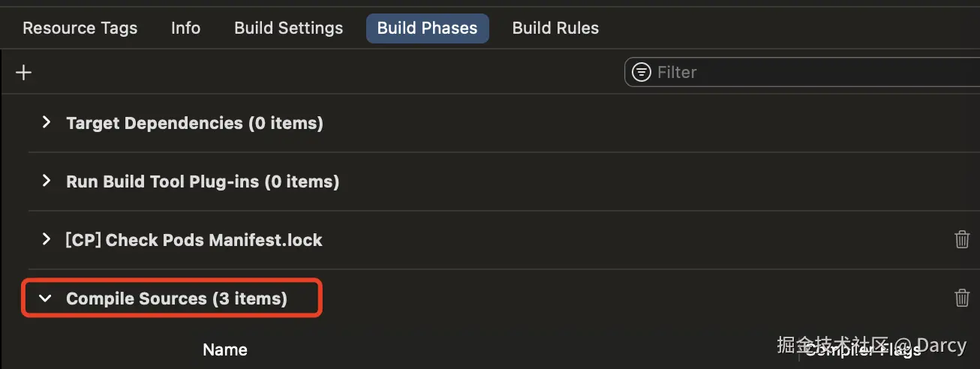Open the Build Rules tab
The width and height of the screenshot is (980, 369).
(555, 28)
